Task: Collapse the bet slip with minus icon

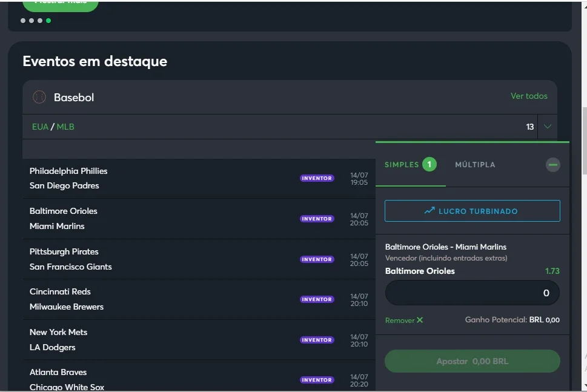Action: 552,165
